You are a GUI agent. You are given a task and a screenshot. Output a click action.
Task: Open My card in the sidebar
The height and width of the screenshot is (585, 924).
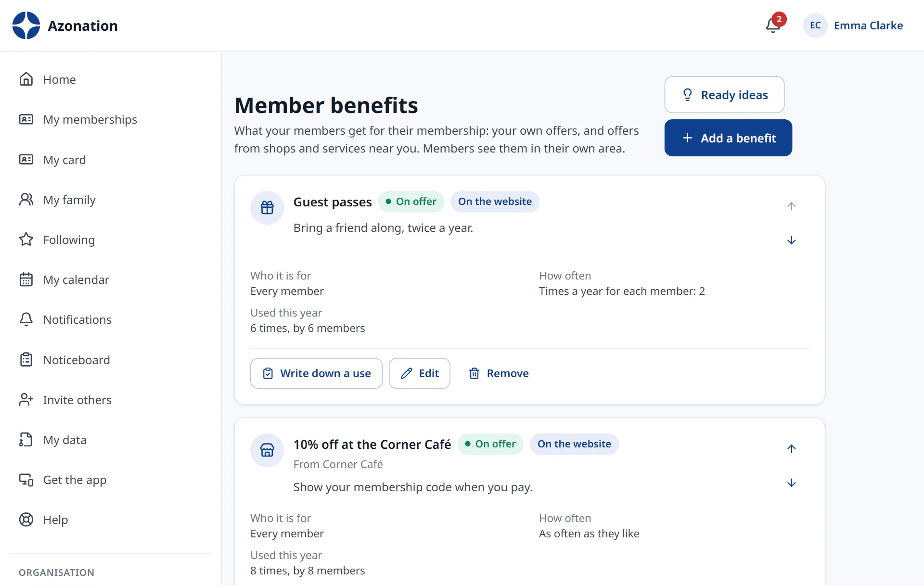tap(110, 160)
